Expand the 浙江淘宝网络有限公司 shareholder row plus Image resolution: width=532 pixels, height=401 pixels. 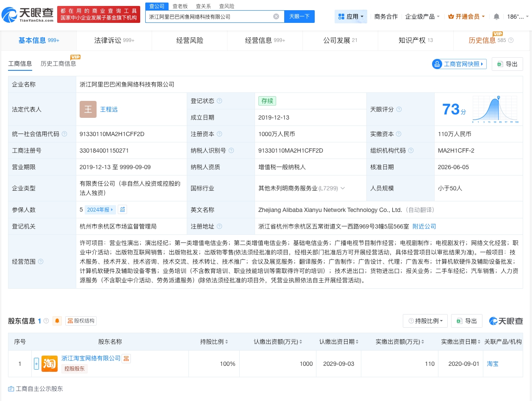[x=36, y=364]
